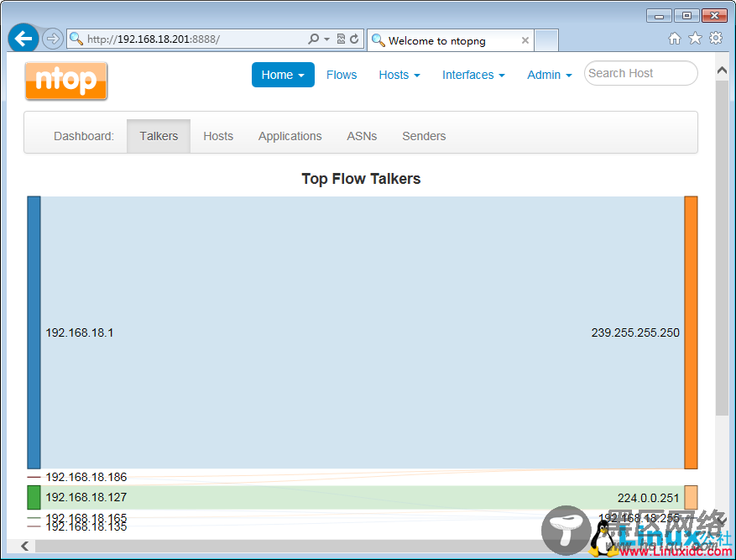The width and height of the screenshot is (736, 560).
Task: Focus the Search Host field
Action: [x=640, y=73]
